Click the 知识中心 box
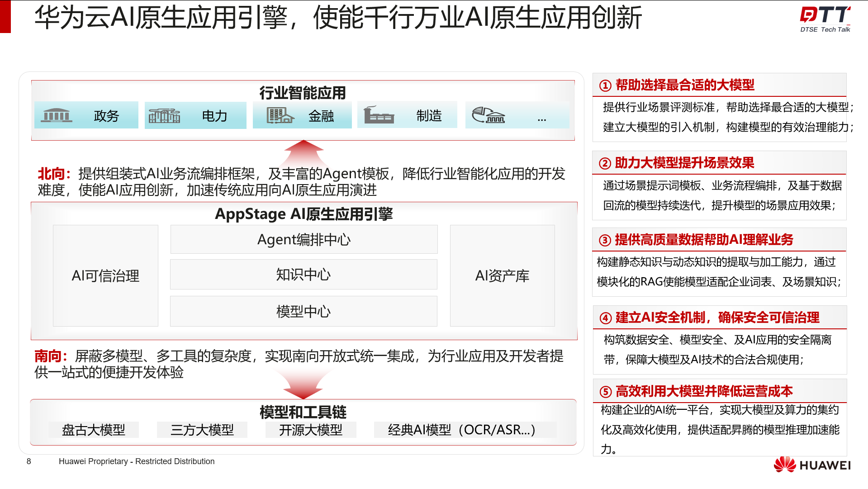Screen dimensions: 868x489 click(304, 274)
